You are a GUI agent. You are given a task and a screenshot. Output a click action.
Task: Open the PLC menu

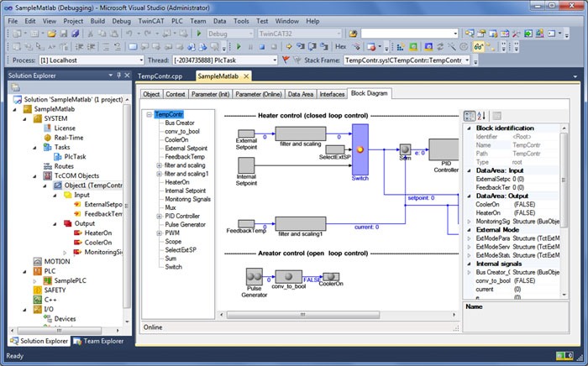point(177,21)
